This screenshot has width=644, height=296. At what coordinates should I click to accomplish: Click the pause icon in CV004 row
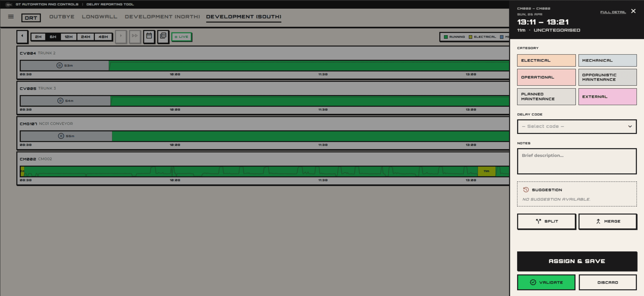(x=59, y=66)
